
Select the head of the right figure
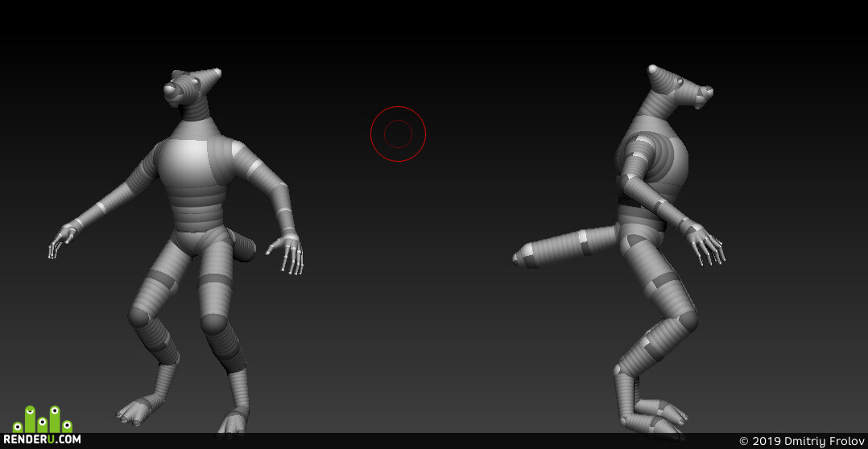[x=679, y=87]
